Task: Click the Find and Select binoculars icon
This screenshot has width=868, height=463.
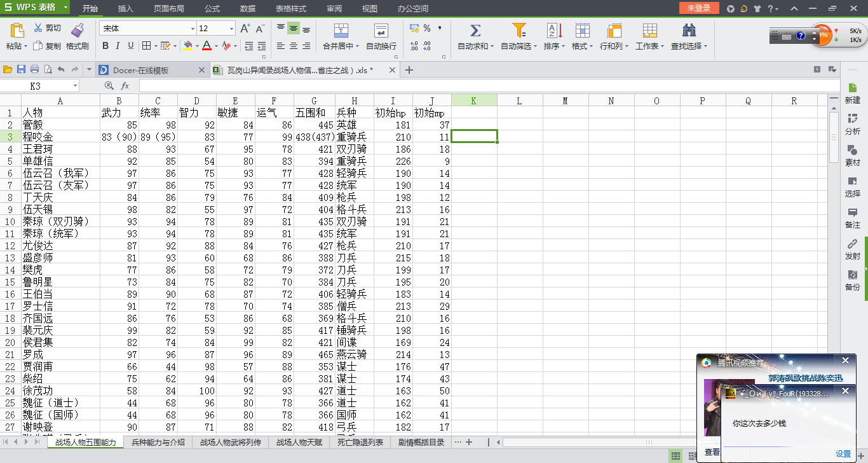Action: [689, 30]
